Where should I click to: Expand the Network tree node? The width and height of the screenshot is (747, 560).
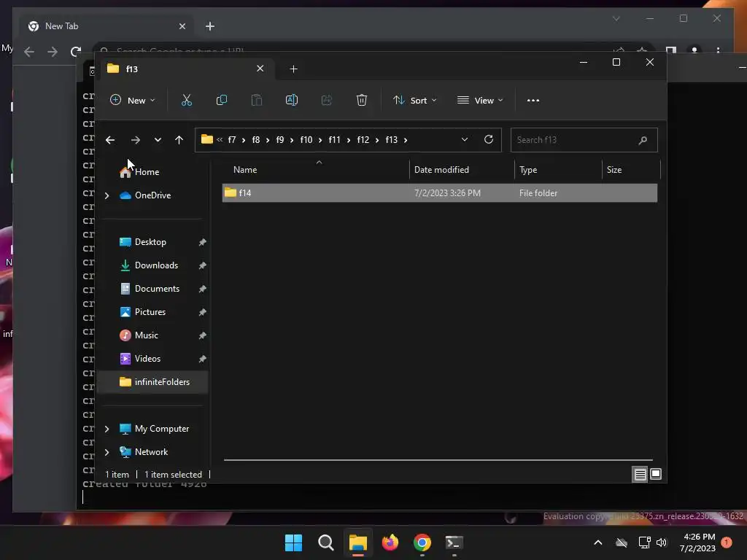(x=107, y=452)
